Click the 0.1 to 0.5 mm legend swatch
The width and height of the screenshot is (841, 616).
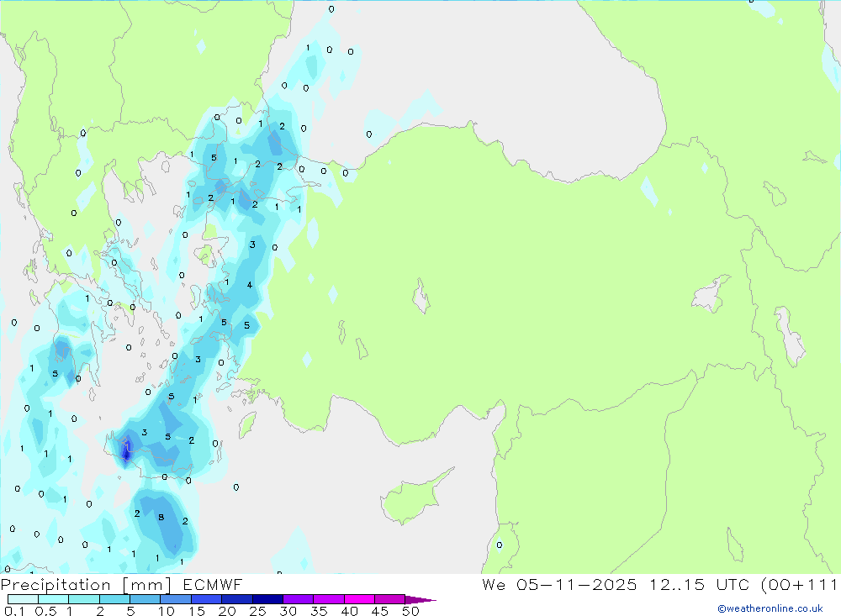pos(23,599)
